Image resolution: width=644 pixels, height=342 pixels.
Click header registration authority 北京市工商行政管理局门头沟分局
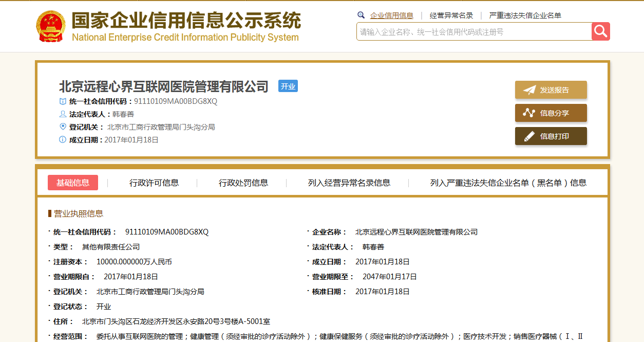pyautogui.click(x=161, y=127)
